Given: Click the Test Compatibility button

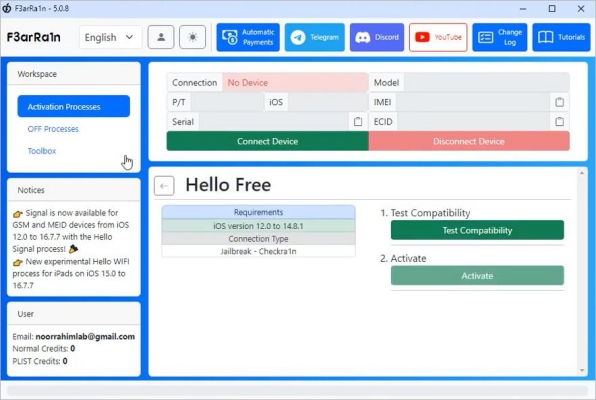Looking at the screenshot, I should pos(477,230).
